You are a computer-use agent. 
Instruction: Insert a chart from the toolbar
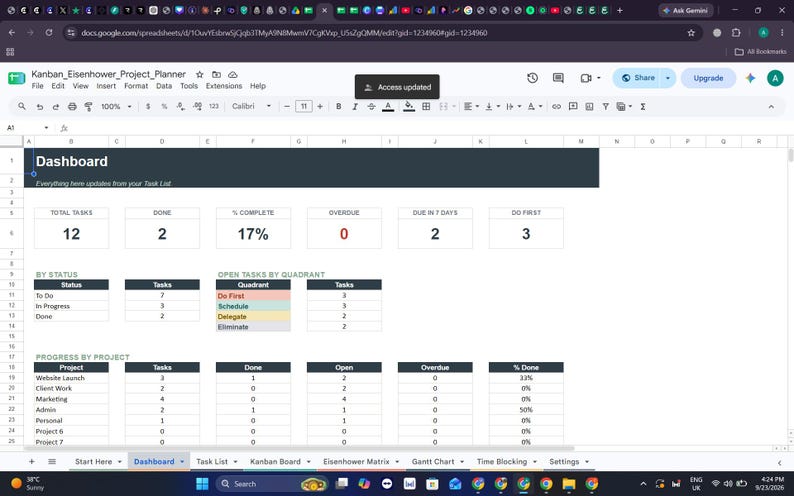589,106
